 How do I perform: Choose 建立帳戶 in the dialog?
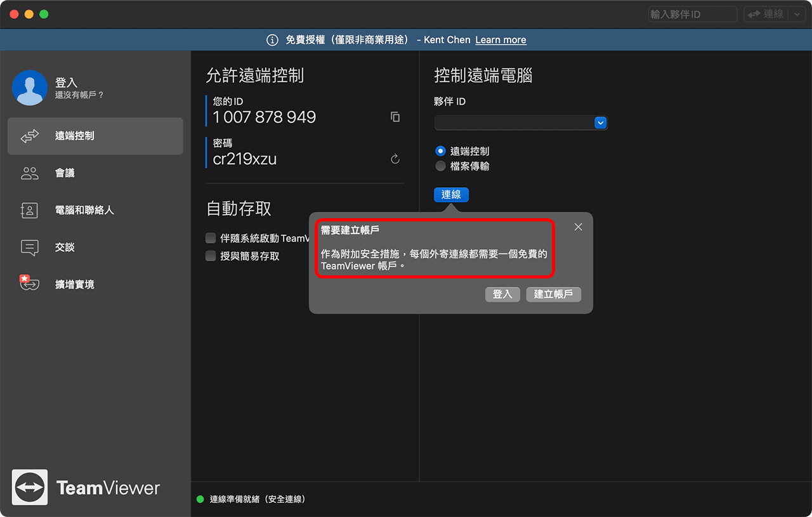[x=553, y=294]
